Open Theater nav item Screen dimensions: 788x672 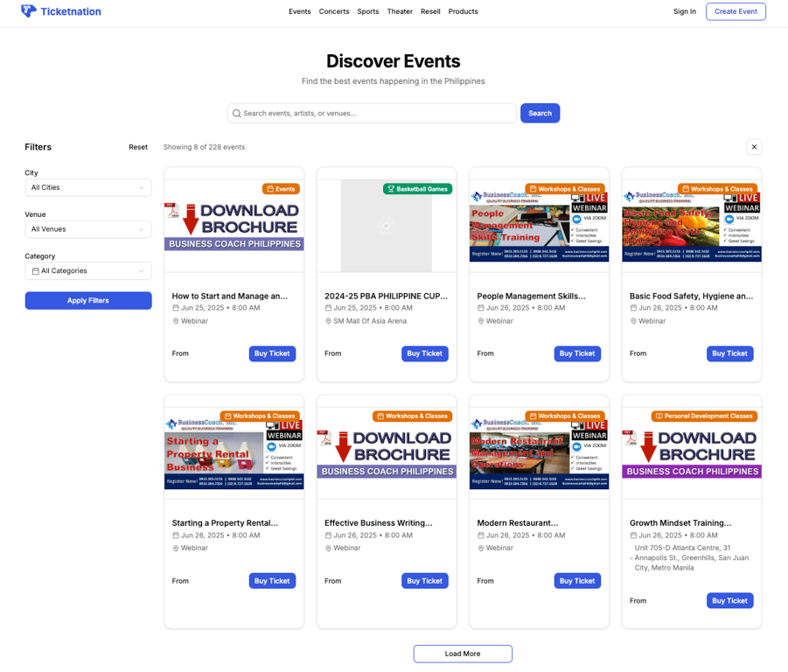point(400,11)
